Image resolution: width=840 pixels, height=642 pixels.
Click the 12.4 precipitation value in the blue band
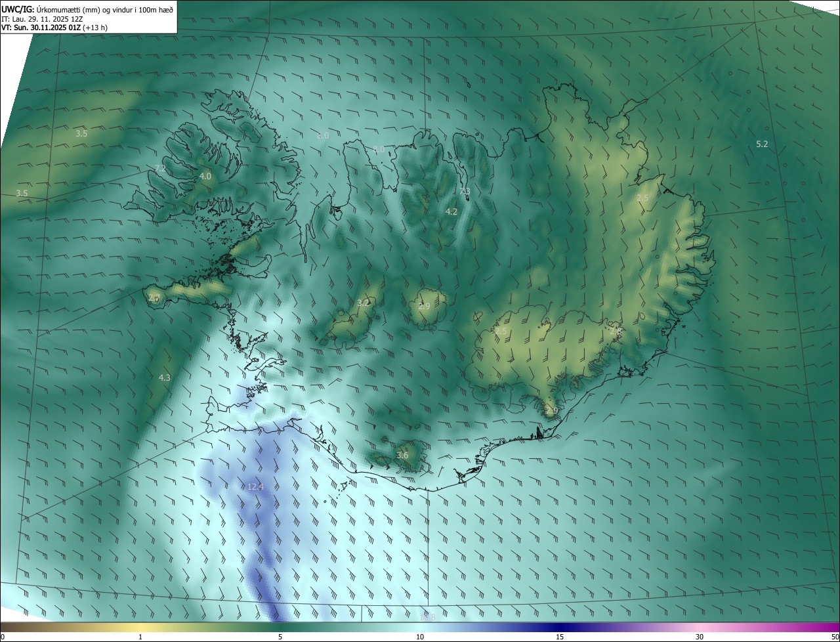(255, 486)
